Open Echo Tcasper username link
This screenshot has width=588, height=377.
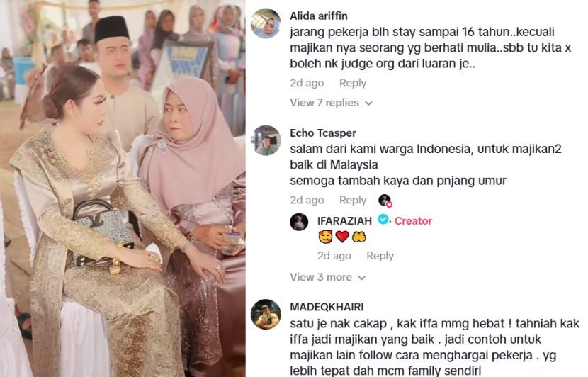[x=323, y=133]
